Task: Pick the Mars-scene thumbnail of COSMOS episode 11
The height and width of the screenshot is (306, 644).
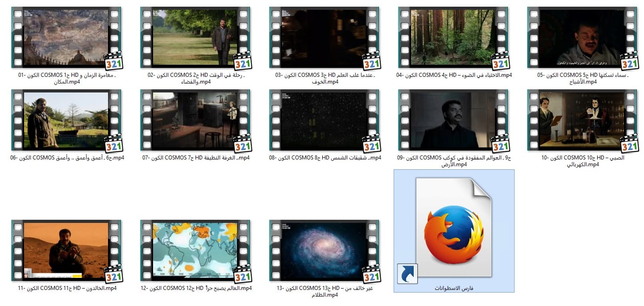Action: click(x=67, y=251)
